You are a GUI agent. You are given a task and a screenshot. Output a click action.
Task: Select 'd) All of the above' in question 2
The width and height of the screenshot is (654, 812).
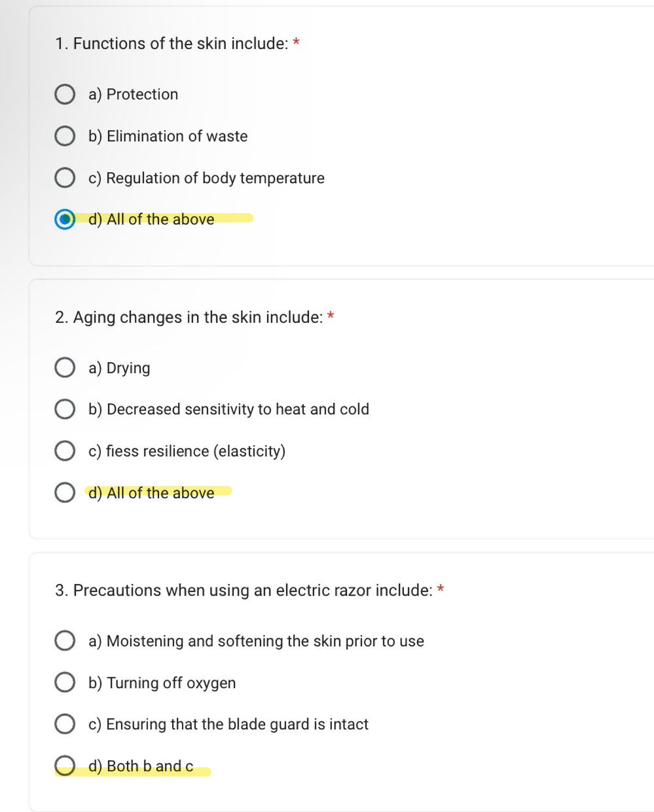click(65, 492)
